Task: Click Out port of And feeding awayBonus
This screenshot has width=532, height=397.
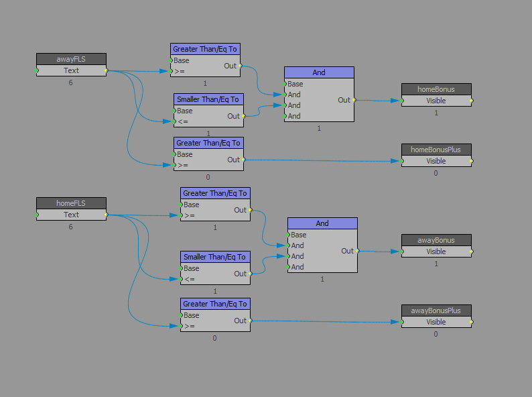Action: tap(357, 251)
